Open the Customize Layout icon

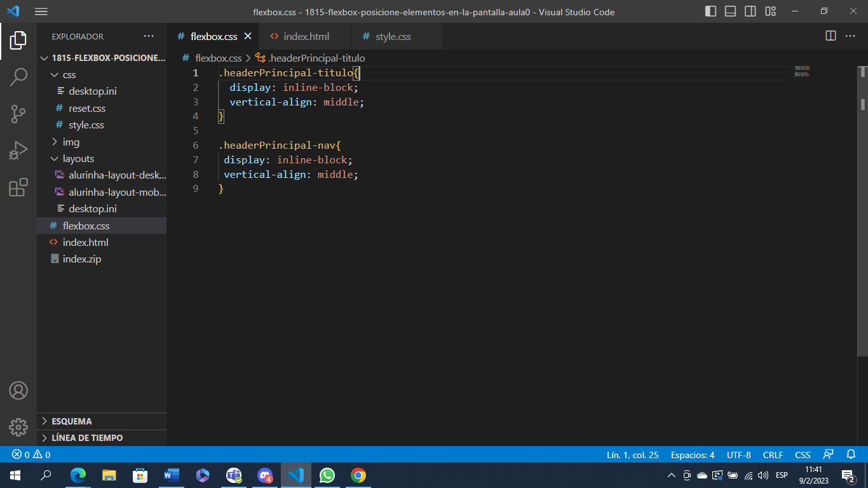pyautogui.click(x=771, y=11)
